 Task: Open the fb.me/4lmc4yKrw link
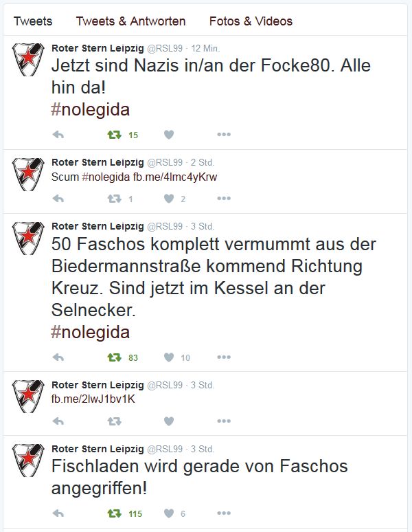click(x=175, y=177)
